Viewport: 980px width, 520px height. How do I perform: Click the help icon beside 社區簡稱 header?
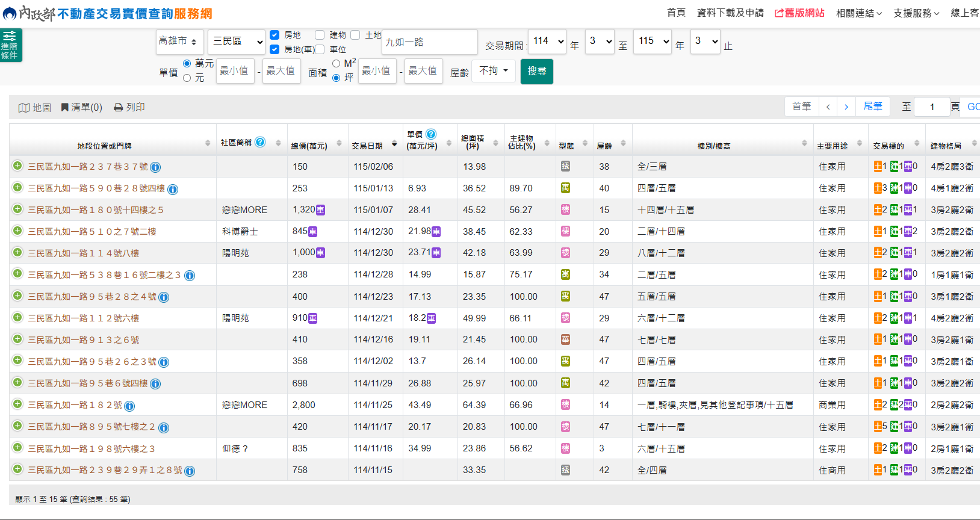(x=260, y=142)
